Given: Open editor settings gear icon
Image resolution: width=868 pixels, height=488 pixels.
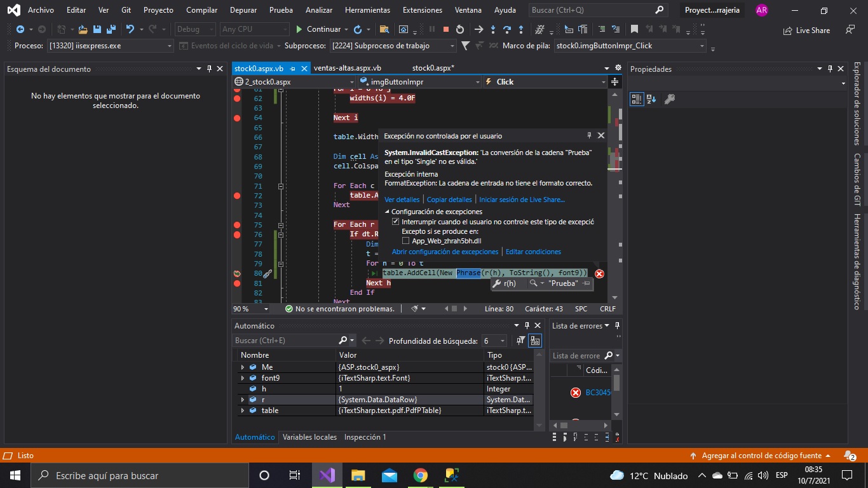Looking at the screenshot, I should point(618,68).
